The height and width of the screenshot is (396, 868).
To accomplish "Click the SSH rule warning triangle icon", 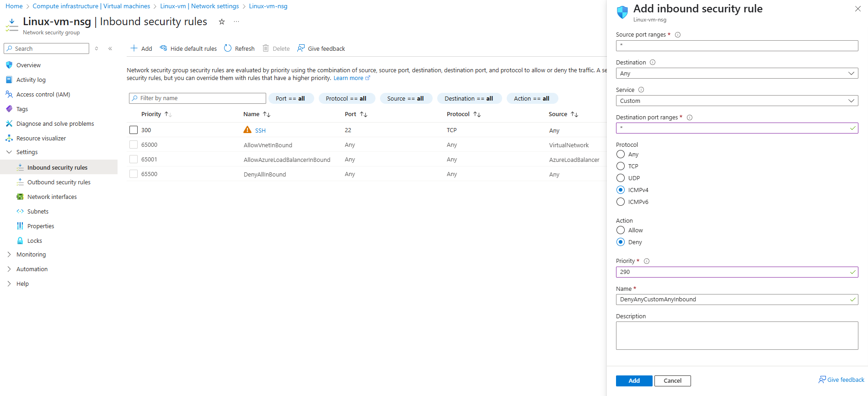I will (x=247, y=130).
